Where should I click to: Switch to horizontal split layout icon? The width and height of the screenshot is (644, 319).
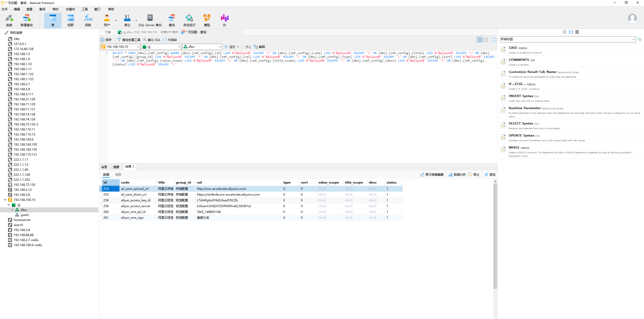[x=480, y=40]
